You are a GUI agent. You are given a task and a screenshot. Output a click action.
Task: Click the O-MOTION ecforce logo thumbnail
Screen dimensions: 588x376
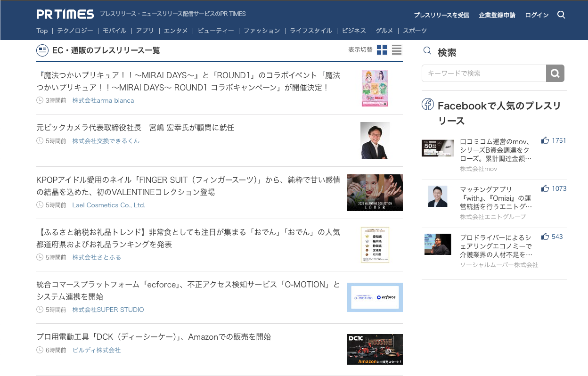[375, 297]
